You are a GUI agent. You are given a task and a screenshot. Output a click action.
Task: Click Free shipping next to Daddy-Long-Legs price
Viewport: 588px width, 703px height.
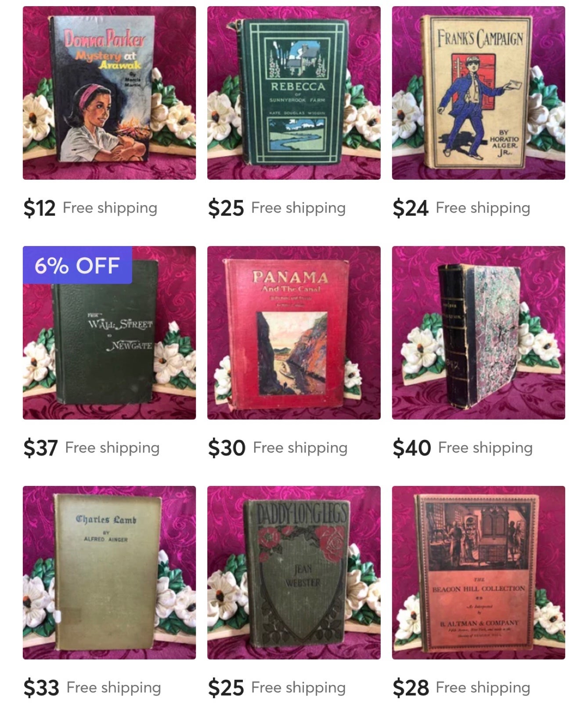tap(298, 688)
